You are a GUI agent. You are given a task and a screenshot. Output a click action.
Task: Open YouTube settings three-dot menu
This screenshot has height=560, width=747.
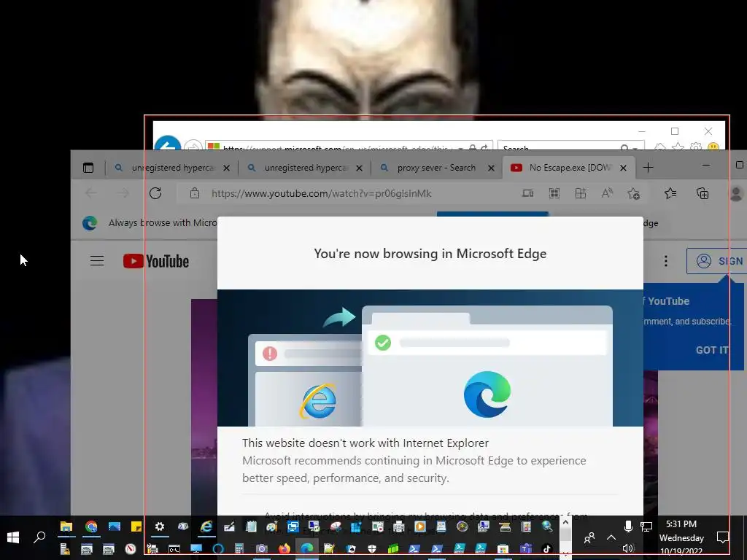pos(666,261)
